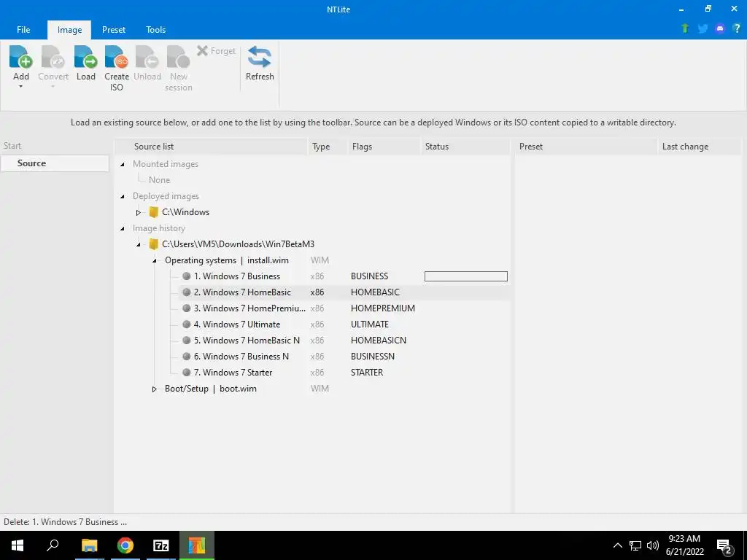Click the Flags column header
The image size is (747, 560).
385,146
